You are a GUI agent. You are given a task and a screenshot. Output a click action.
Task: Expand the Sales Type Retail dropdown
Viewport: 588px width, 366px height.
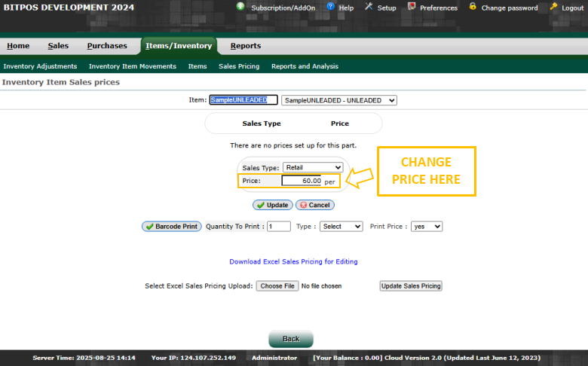pos(312,167)
